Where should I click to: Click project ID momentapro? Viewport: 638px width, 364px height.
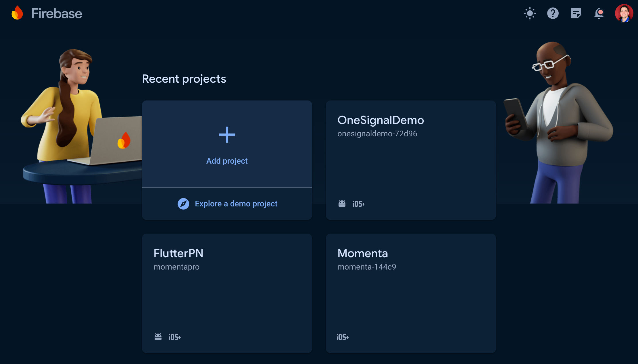pyautogui.click(x=176, y=267)
